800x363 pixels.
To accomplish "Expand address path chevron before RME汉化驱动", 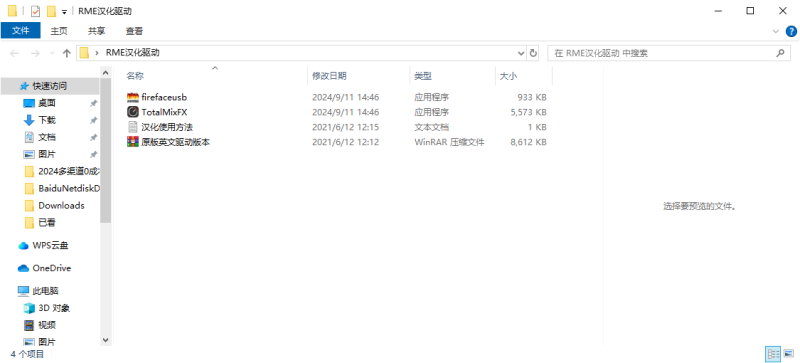I will click(97, 53).
